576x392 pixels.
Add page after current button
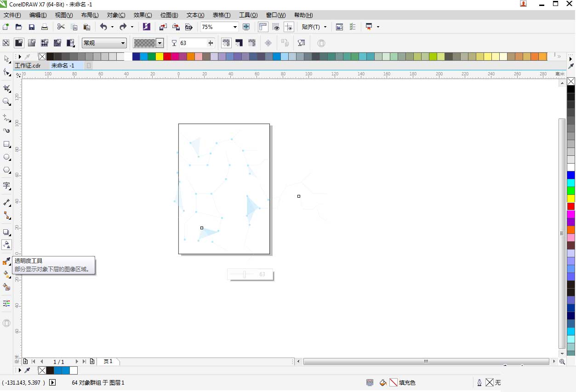point(92,362)
